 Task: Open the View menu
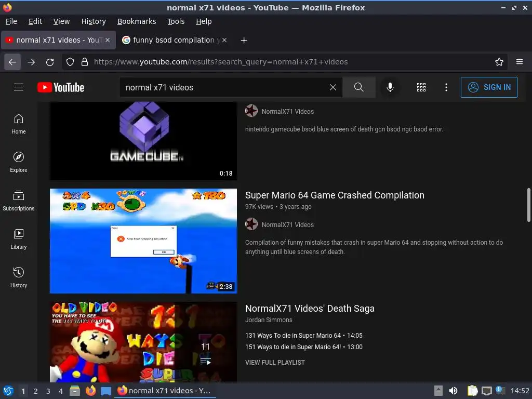tap(61, 21)
